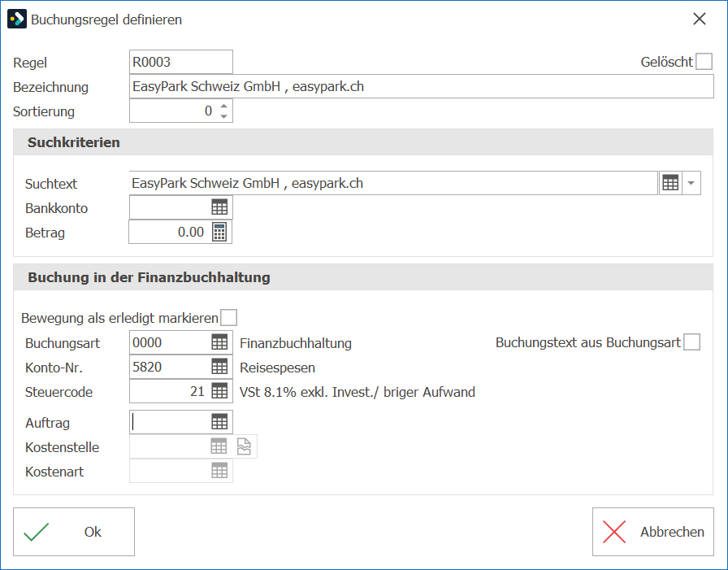This screenshot has height=570, width=728.
Task: Focus the Bezeichnung text field
Action: (x=422, y=86)
